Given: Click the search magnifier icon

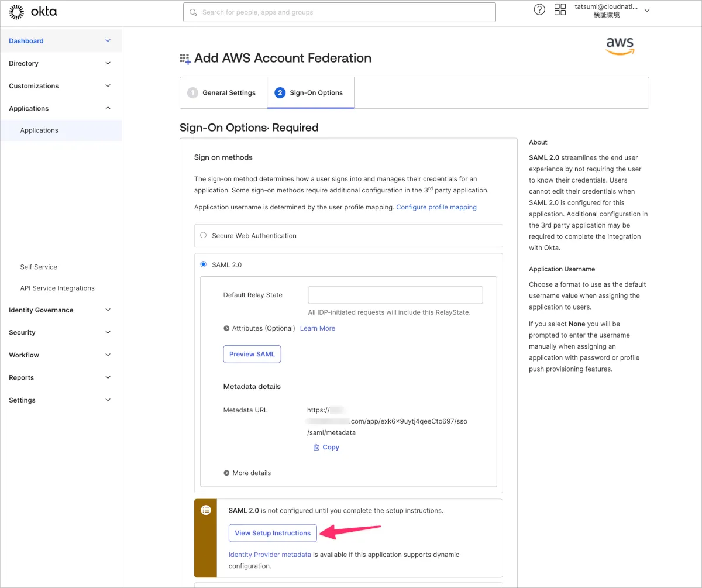Looking at the screenshot, I should coord(193,12).
